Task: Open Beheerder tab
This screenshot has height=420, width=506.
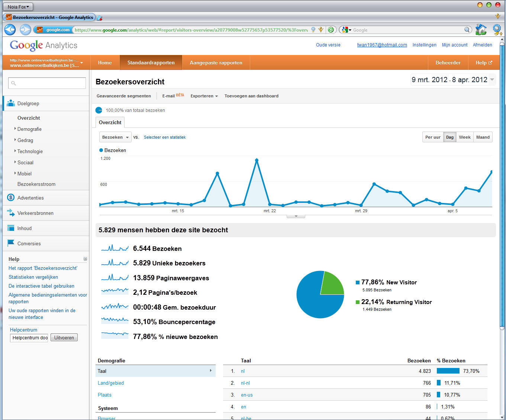Action: tap(448, 62)
